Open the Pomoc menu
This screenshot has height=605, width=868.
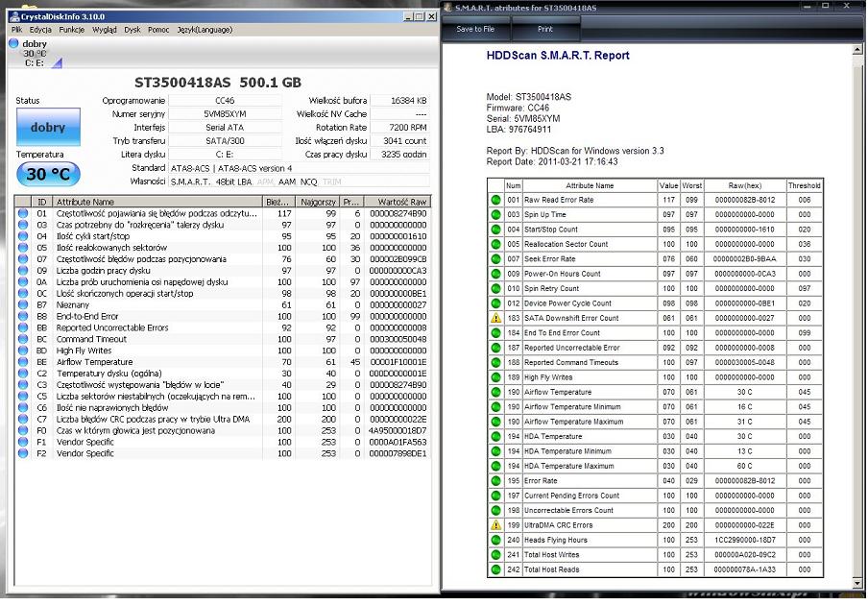[158, 30]
